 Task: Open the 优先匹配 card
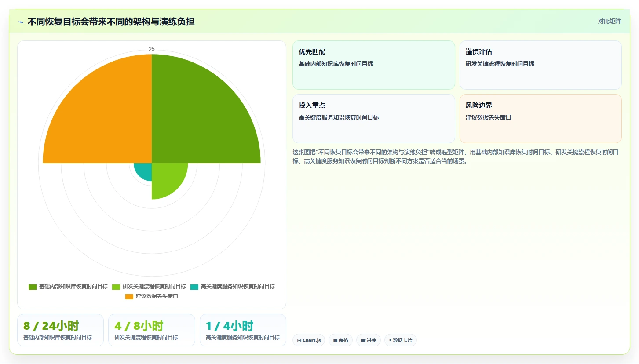point(374,65)
